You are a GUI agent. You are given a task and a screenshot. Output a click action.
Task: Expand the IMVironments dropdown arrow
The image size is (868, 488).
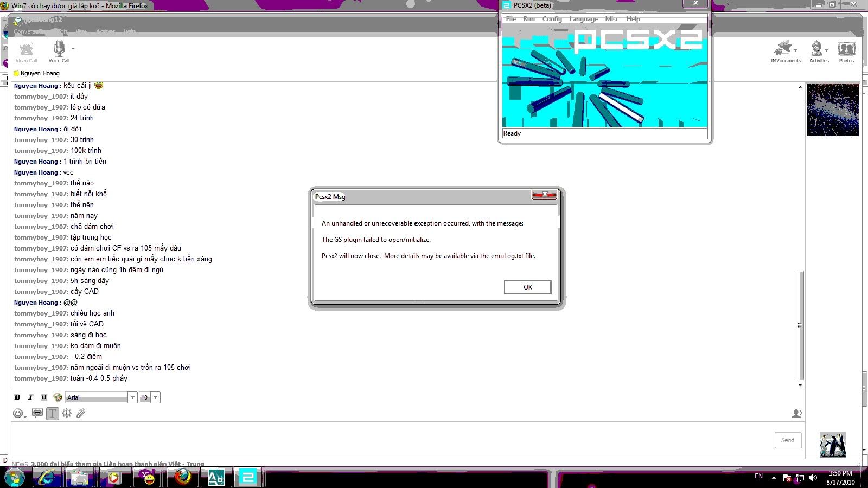click(x=796, y=50)
